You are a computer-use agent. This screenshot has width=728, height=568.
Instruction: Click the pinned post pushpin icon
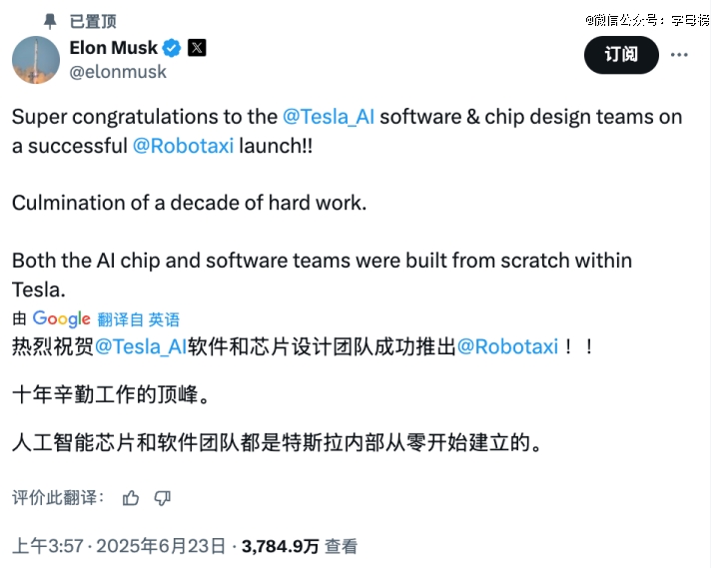[50, 20]
